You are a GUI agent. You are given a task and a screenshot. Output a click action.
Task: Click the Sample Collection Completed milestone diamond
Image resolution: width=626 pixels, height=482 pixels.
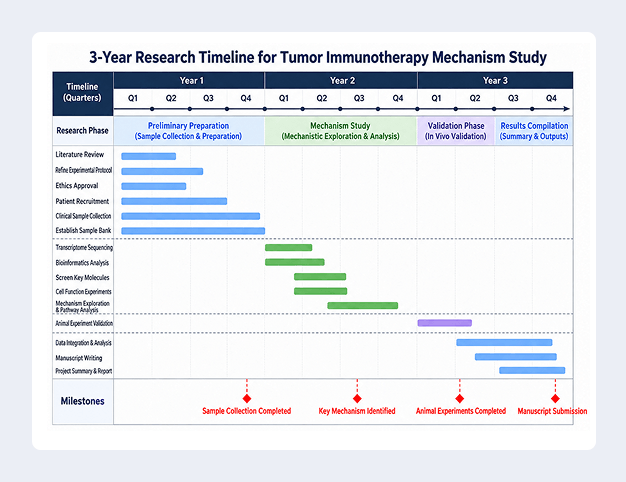coord(247,399)
